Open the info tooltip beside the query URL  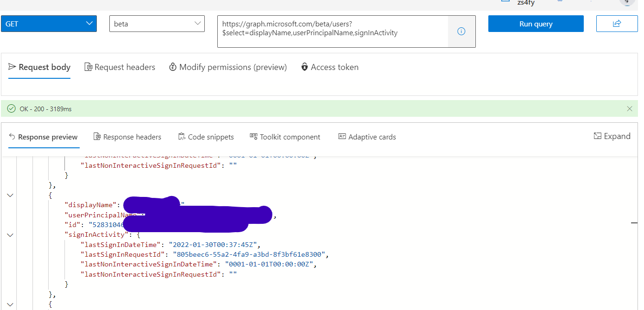point(461,31)
